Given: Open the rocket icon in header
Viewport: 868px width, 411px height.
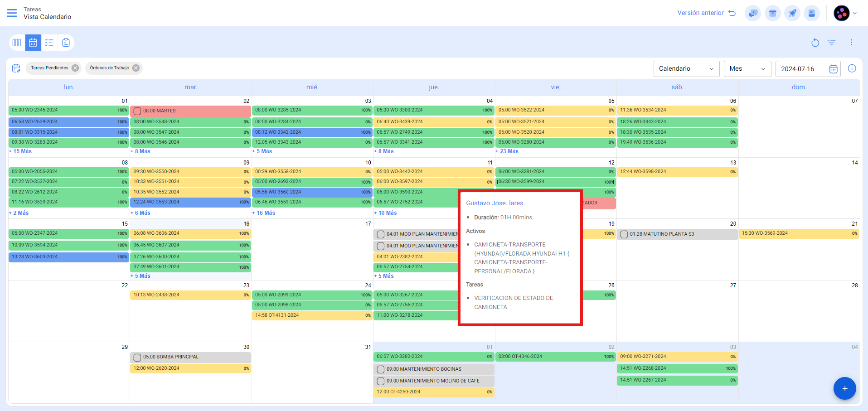Looking at the screenshot, I should 792,13.
